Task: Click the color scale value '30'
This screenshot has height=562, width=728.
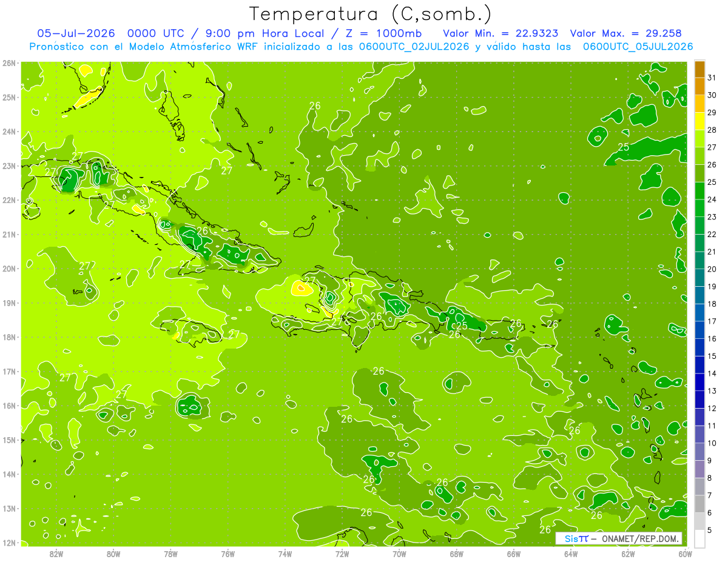Action: coord(712,95)
